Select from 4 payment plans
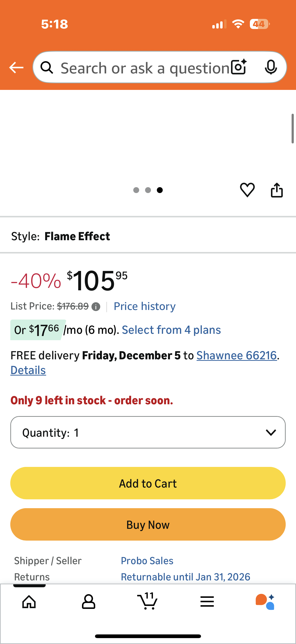 point(171,330)
